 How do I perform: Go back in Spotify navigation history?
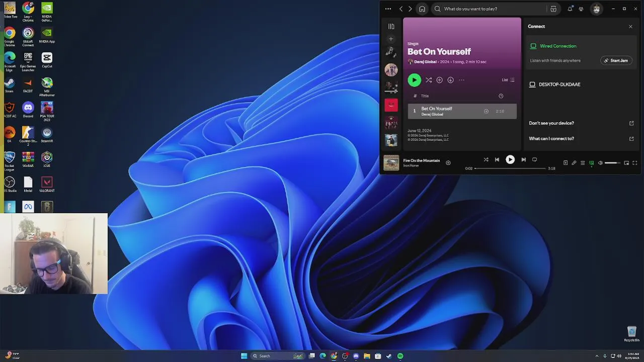[401, 9]
